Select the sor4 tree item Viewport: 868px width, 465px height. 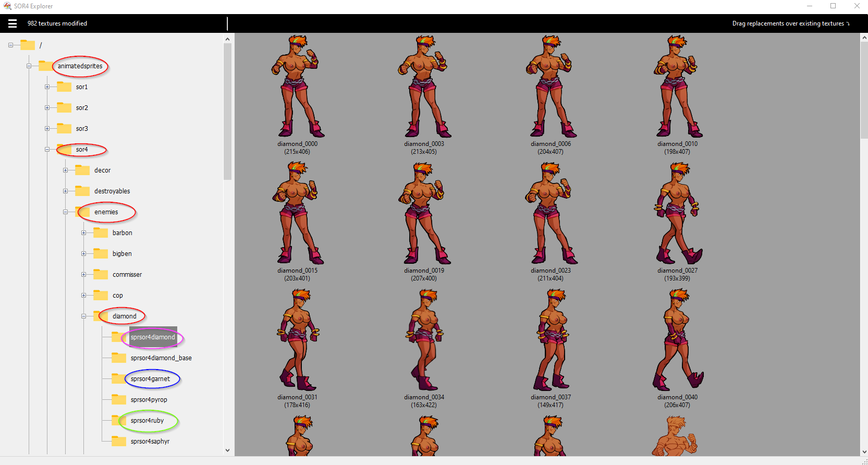82,150
